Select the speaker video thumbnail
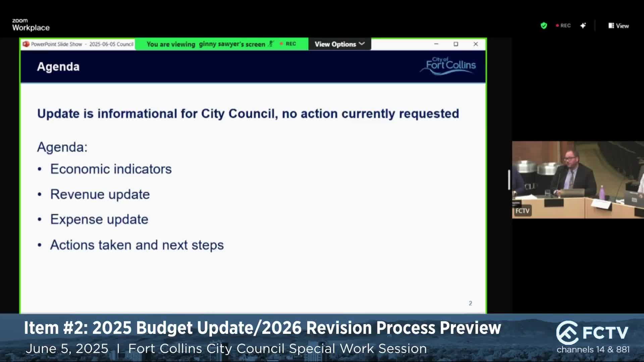The height and width of the screenshot is (362, 644). tap(578, 180)
